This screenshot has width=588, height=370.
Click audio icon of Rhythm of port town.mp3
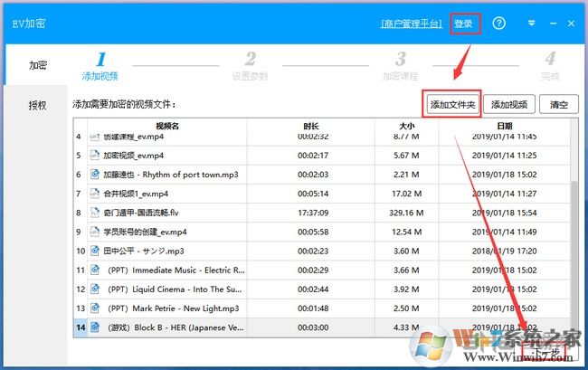[x=95, y=174]
